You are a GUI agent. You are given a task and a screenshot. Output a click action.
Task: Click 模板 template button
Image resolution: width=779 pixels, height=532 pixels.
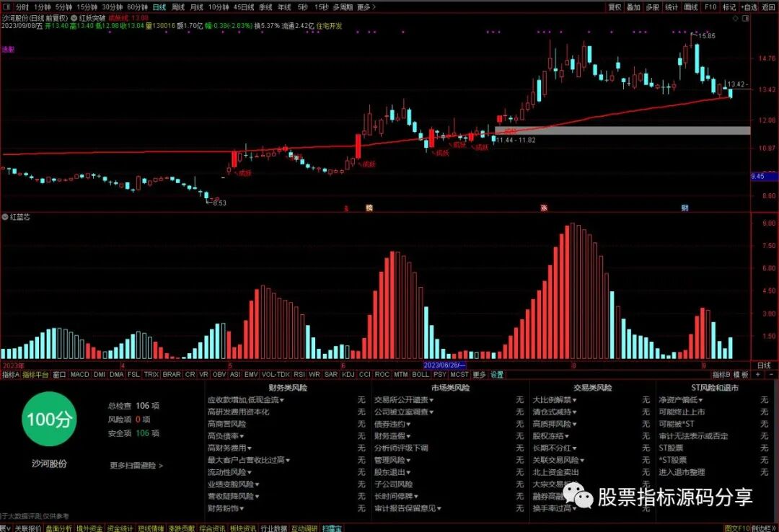tap(741, 375)
